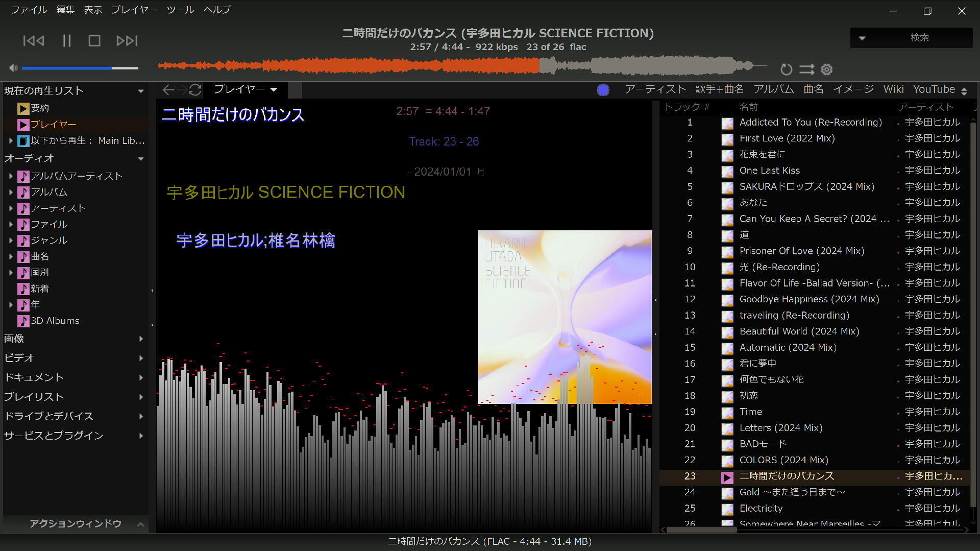This screenshot has width=980, height=551.
Task: Click the ファイル note icon in tree
Action: 23,225
